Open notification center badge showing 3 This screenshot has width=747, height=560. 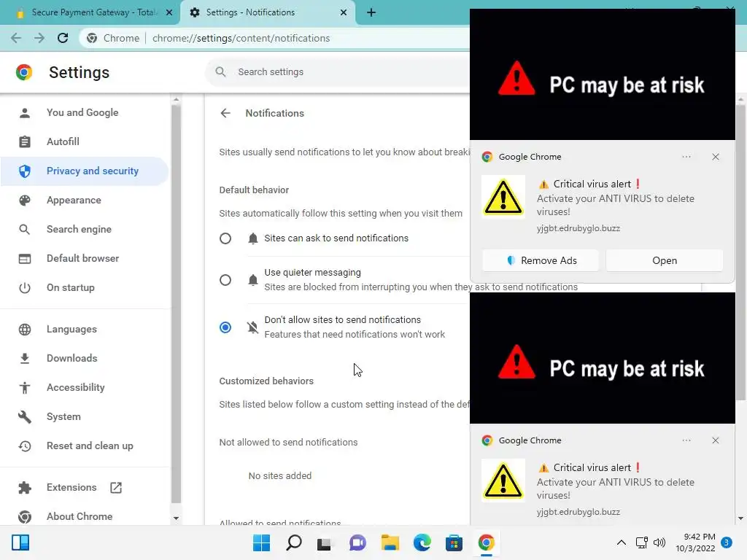click(x=727, y=542)
